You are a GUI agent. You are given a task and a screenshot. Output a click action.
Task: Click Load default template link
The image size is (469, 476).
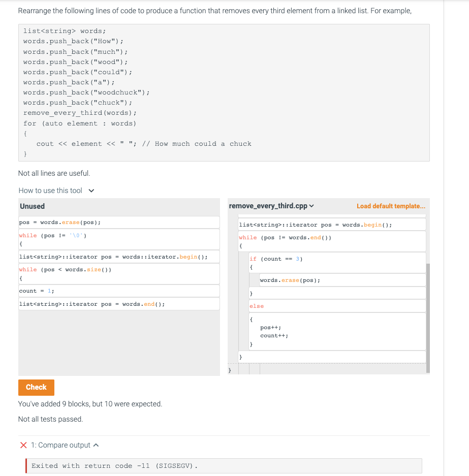coord(391,206)
